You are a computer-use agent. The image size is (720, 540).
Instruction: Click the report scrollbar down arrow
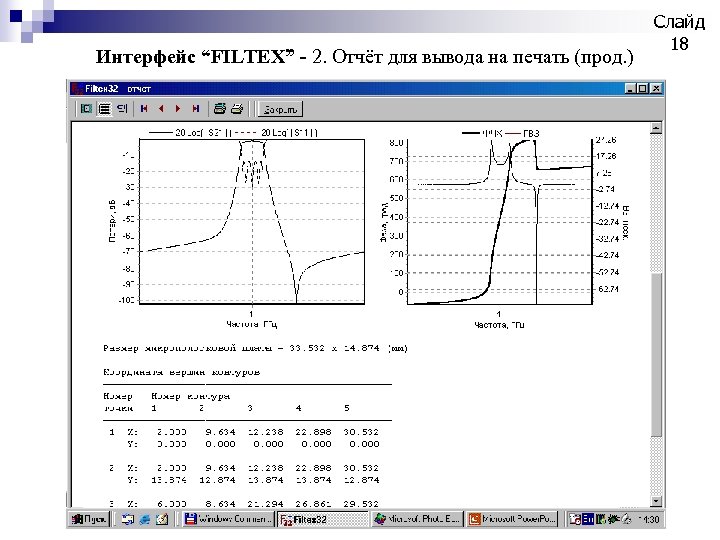click(x=656, y=501)
